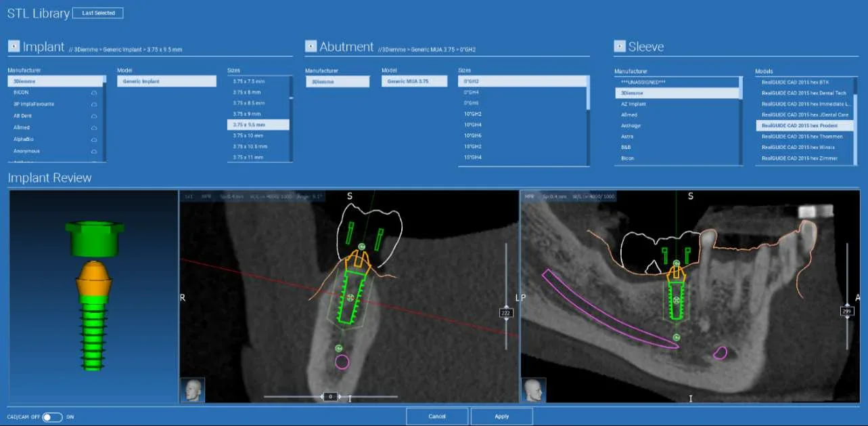This screenshot has width=868, height=426.
Task: Select 3Diemme abutment manufacturer
Action: [x=338, y=81]
